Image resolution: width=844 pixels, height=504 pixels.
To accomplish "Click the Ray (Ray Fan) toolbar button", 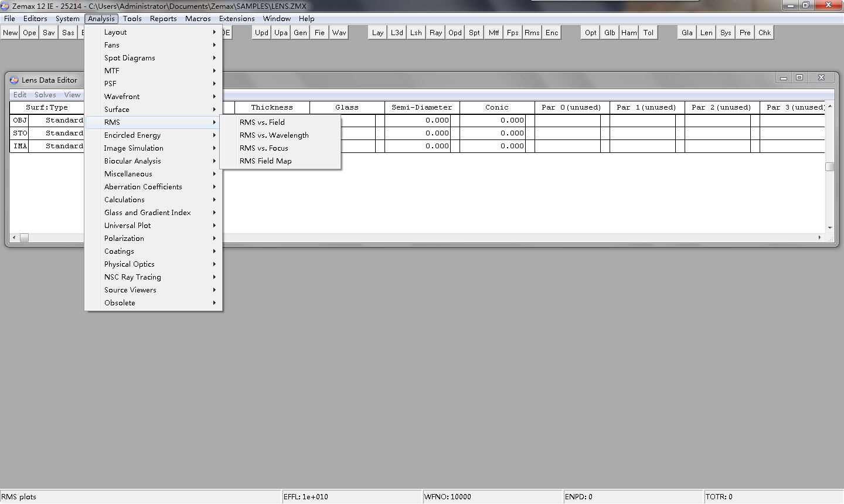I will [435, 33].
